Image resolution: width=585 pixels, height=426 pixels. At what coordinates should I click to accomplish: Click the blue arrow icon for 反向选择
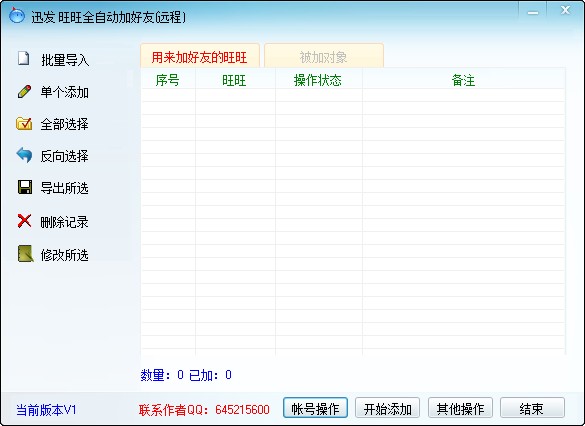tap(25, 155)
